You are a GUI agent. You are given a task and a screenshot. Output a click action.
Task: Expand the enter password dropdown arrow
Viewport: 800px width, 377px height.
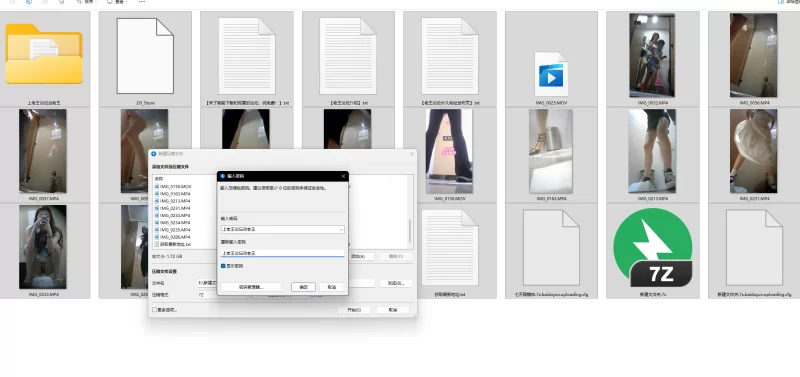click(341, 230)
